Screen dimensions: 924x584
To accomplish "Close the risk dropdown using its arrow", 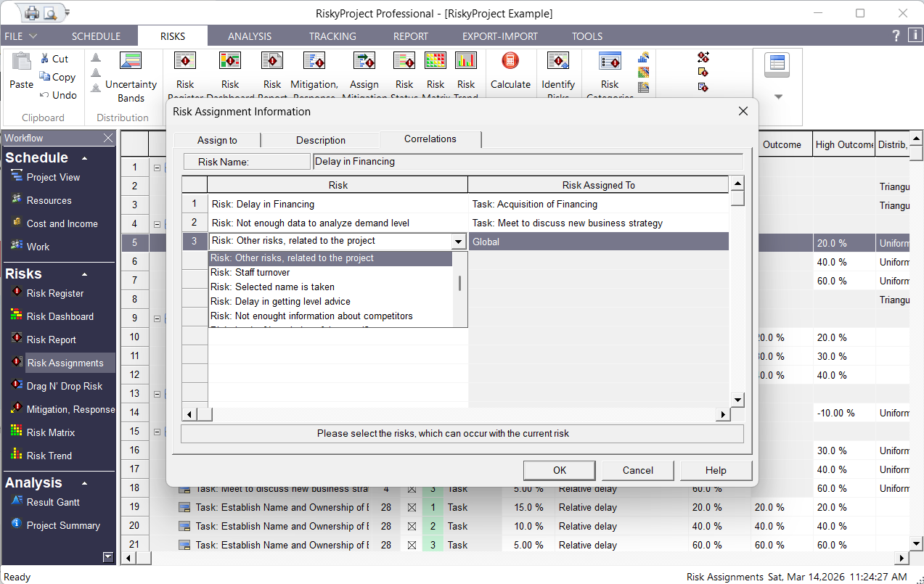I will (459, 242).
